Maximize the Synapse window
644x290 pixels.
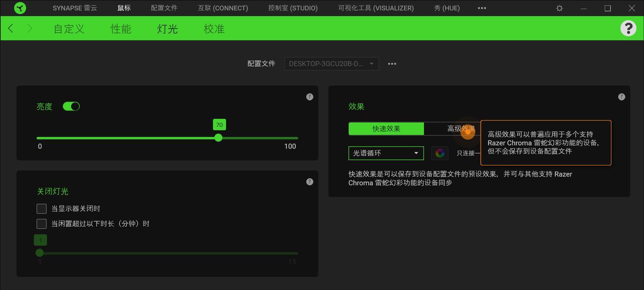pyautogui.click(x=608, y=8)
